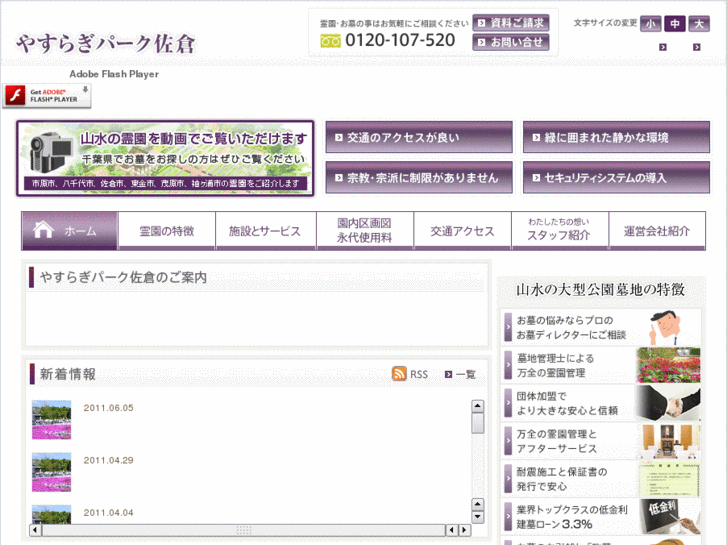Click the Get Adobe Flash Player badge
Image resolution: width=727 pixels, height=545 pixels.
[x=47, y=96]
